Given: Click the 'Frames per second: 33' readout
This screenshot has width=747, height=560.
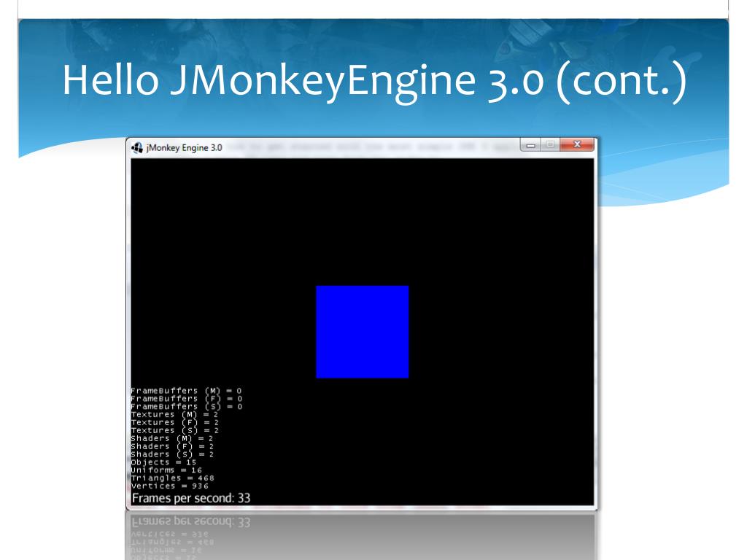Looking at the screenshot, I should point(191,498).
